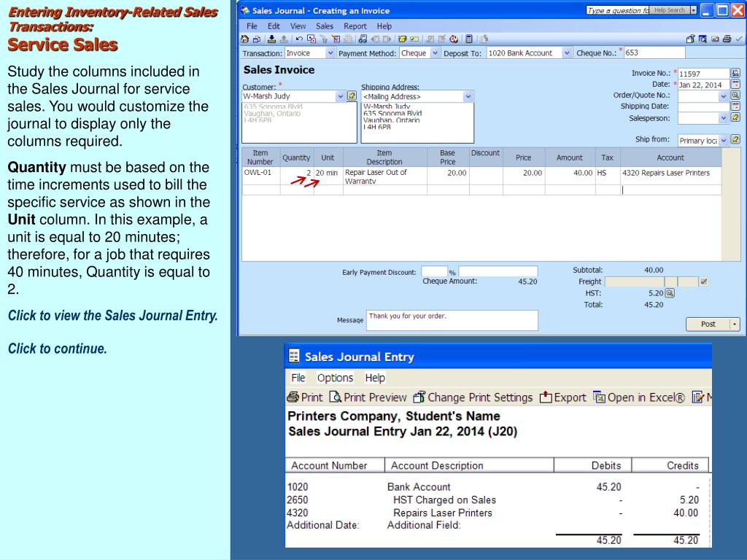Screen dimensions: 747x560
Task: Open the Sales menu
Action: point(325,26)
